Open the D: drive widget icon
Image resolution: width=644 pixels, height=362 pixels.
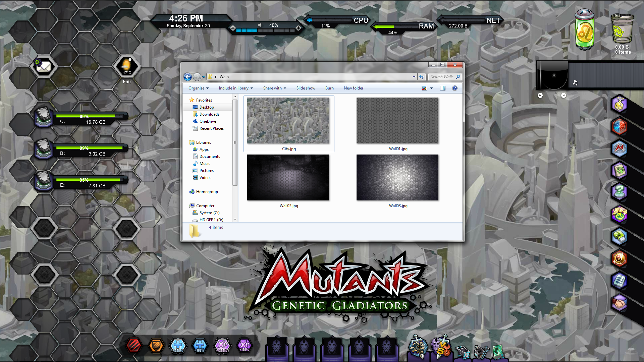pos(44,148)
